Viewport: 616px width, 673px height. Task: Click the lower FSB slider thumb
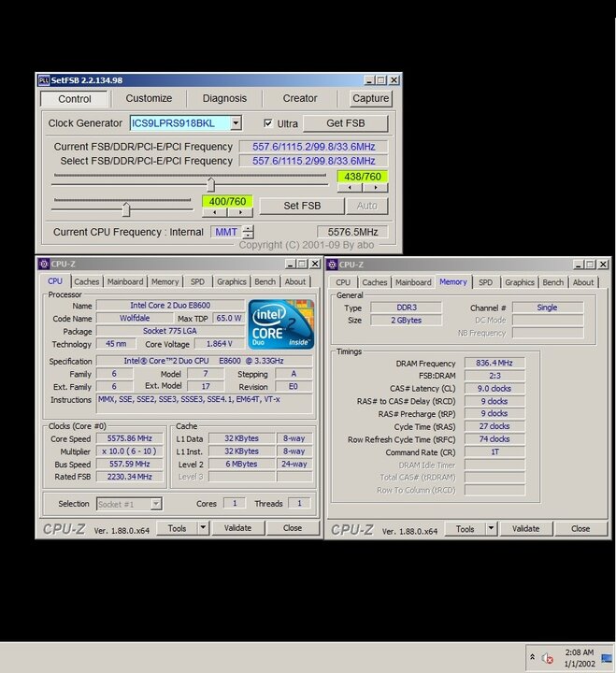pos(126,209)
